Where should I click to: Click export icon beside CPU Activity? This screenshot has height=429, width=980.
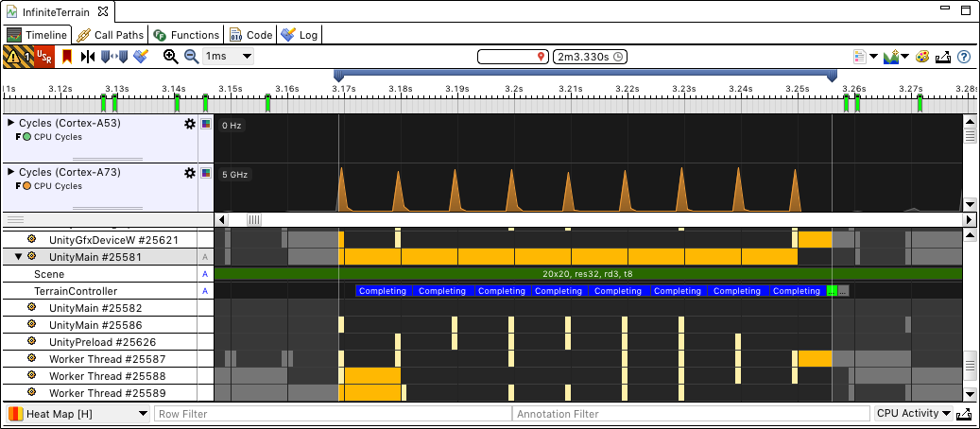[x=966, y=413]
